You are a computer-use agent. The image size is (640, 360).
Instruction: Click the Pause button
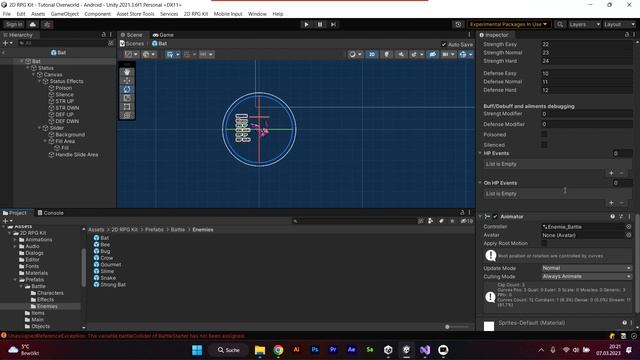[320, 24]
